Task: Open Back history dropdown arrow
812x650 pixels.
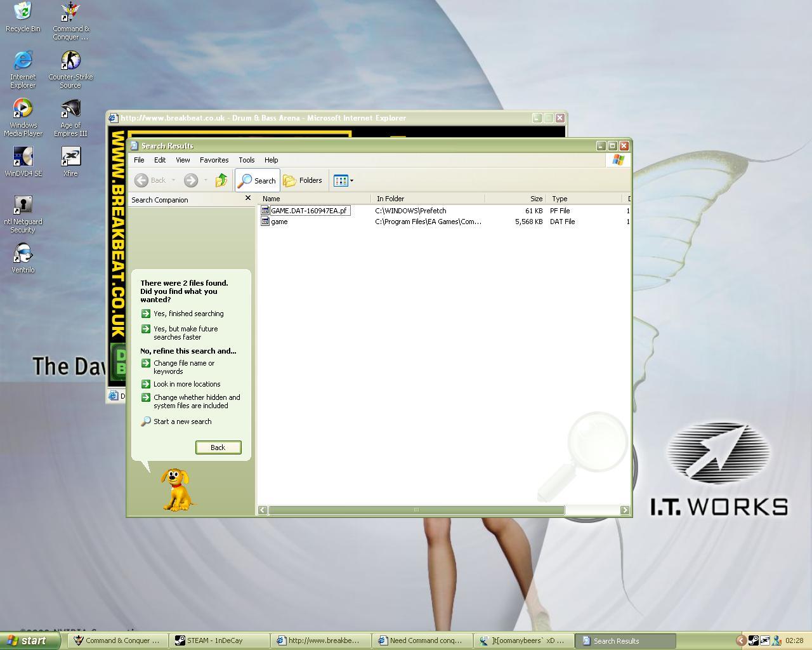Action: click(x=173, y=180)
